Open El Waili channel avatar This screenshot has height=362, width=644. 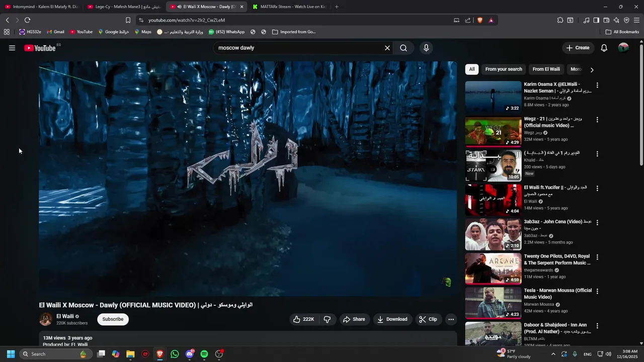click(x=46, y=319)
